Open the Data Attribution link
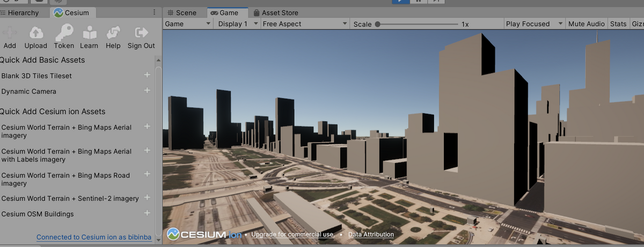This screenshot has height=247, width=644. click(x=371, y=234)
